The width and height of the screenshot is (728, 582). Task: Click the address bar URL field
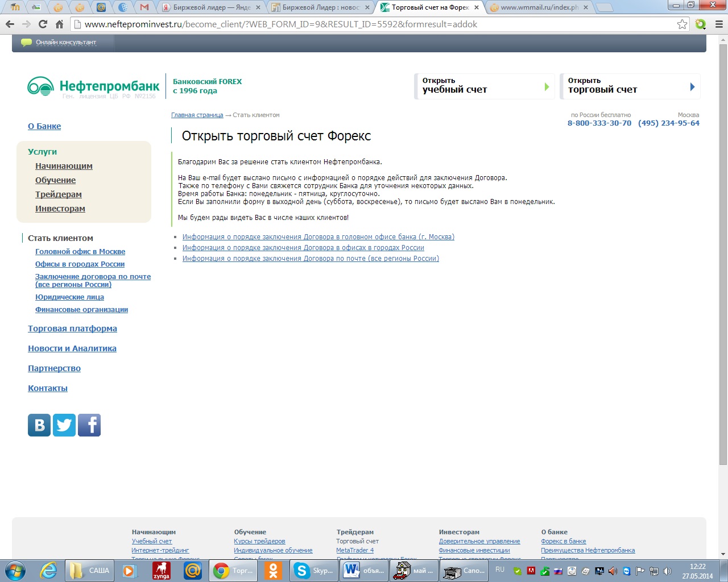375,24
